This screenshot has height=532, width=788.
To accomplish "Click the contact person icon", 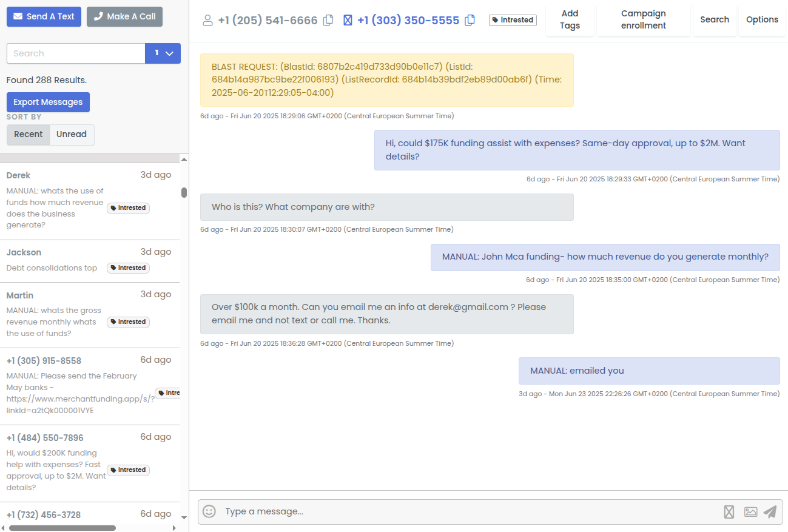I will [206, 20].
